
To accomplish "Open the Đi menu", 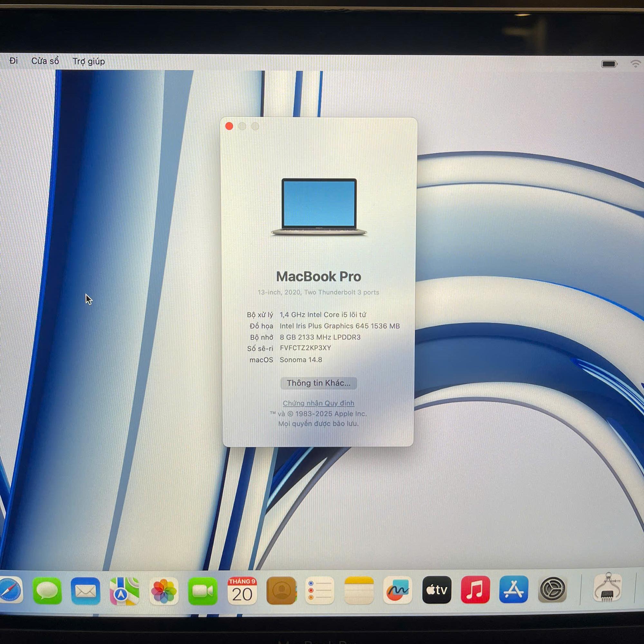I will 14,61.
